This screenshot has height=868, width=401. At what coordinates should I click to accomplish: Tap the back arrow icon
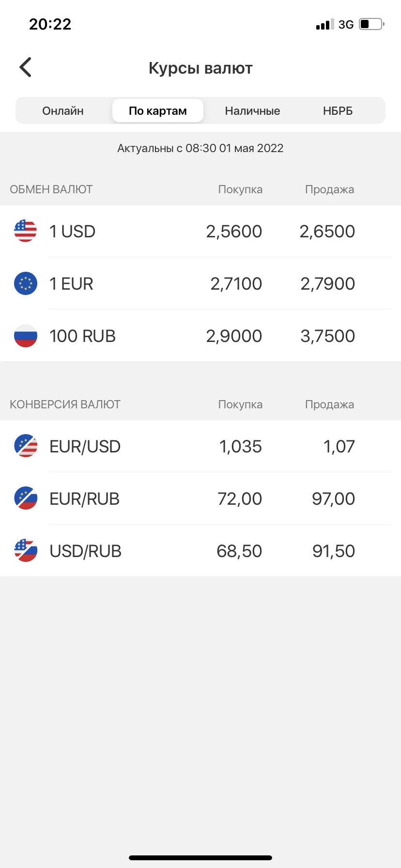point(26,67)
